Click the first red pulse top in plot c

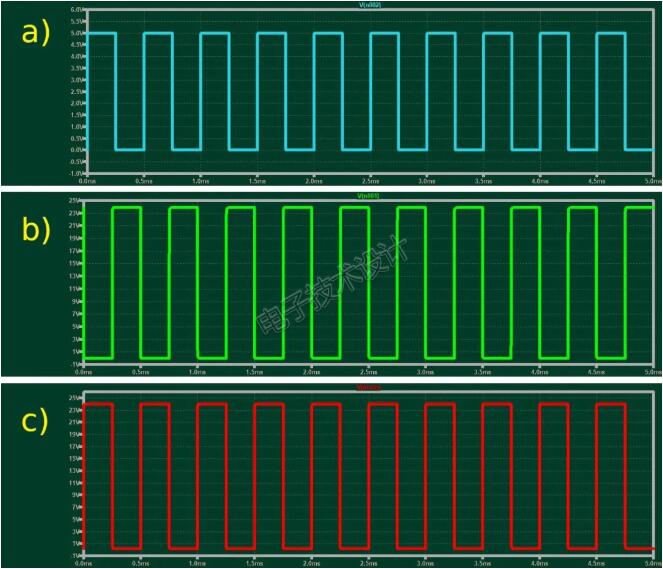[x=98, y=405]
